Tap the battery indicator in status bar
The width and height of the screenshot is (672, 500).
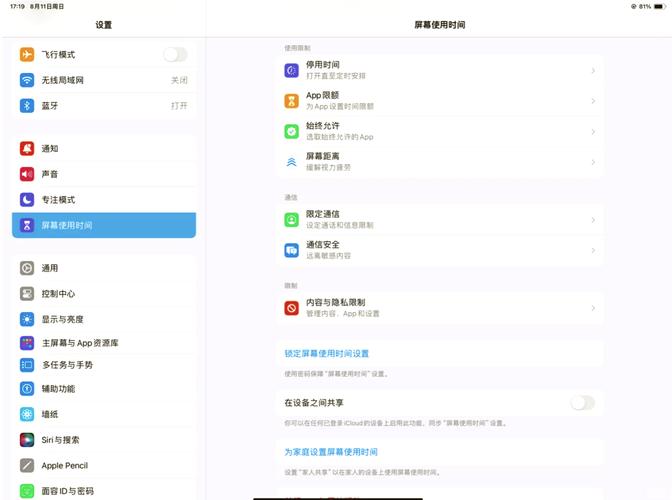pyautogui.click(x=657, y=6)
